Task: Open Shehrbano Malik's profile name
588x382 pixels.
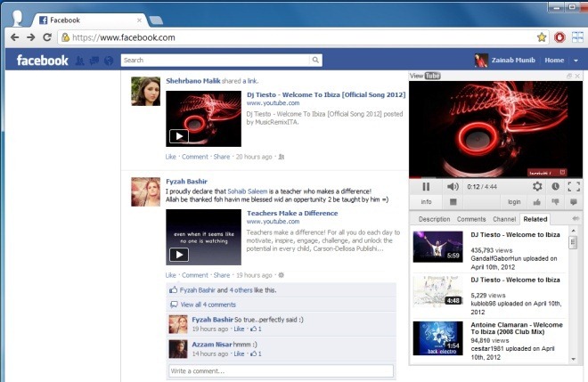Action: (x=193, y=81)
